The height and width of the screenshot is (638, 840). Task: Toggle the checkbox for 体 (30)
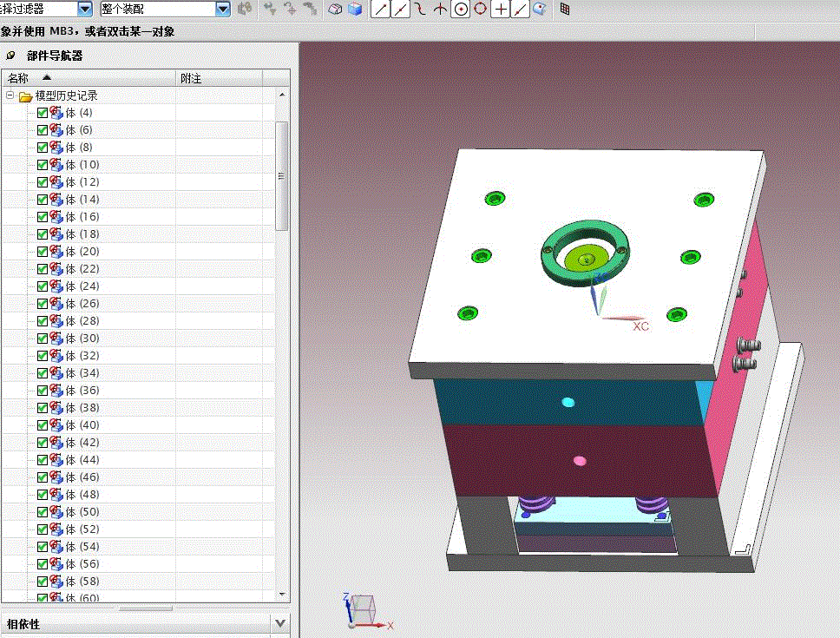point(43,339)
